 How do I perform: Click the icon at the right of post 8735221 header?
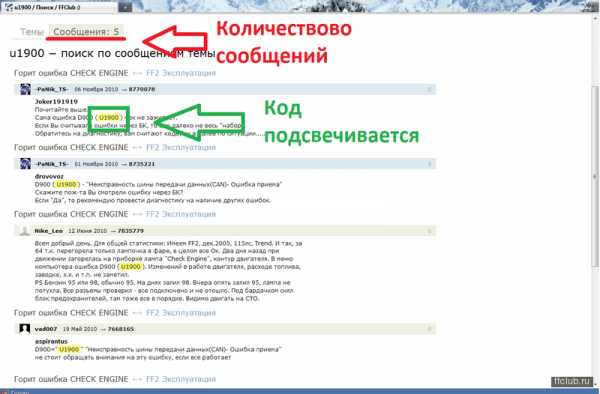[x=429, y=164]
